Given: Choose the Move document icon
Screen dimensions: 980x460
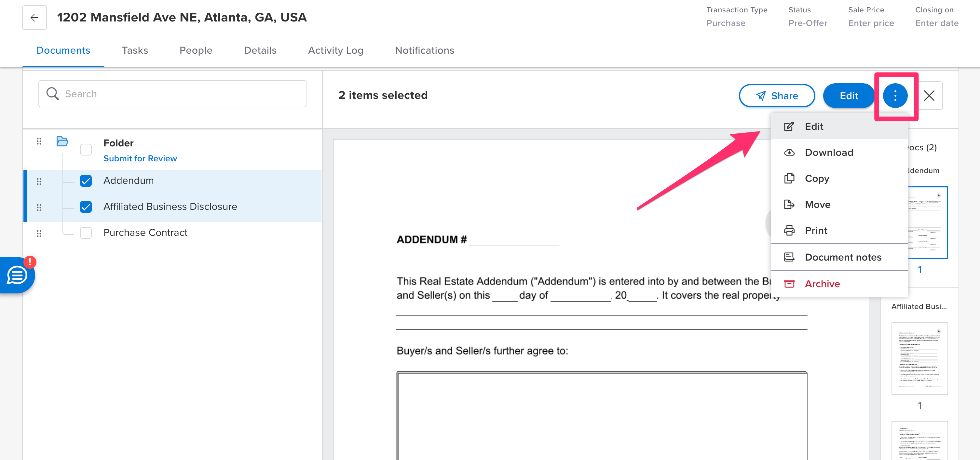Looking at the screenshot, I should [789, 204].
